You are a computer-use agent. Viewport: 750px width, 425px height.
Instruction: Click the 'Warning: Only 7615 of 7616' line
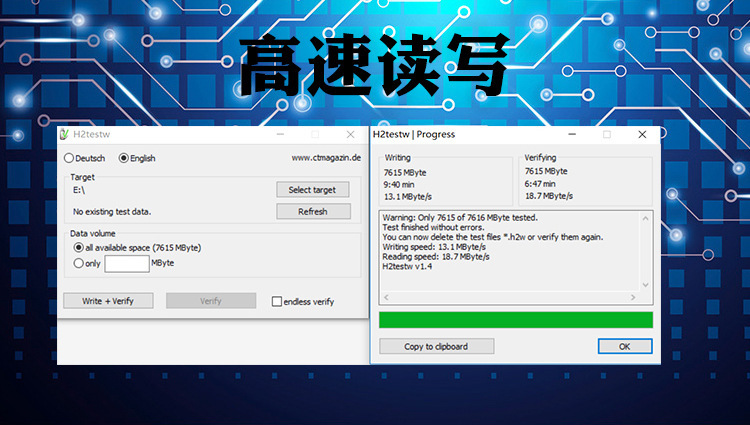click(x=460, y=218)
